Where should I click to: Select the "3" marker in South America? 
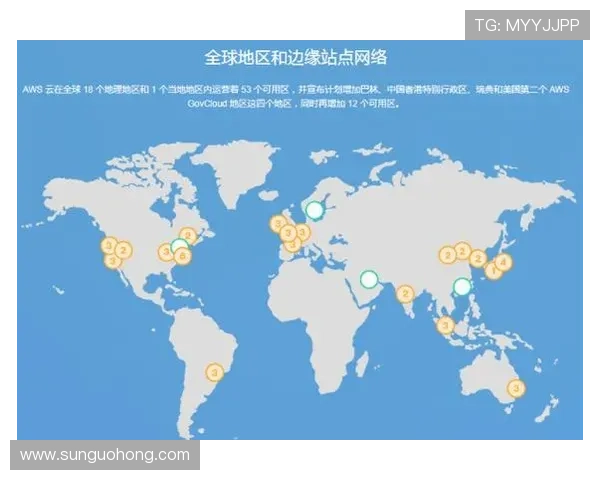(x=215, y=372)
